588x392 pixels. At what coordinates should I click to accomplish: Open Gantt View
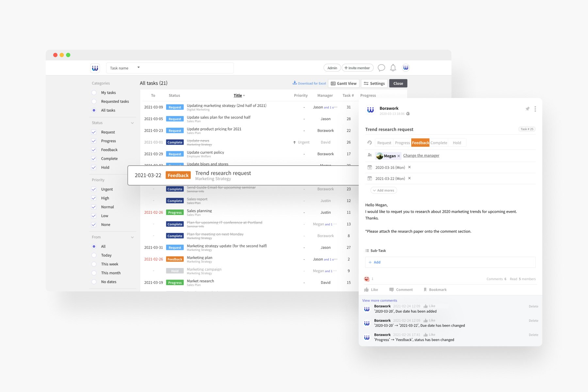coord(344,84)
